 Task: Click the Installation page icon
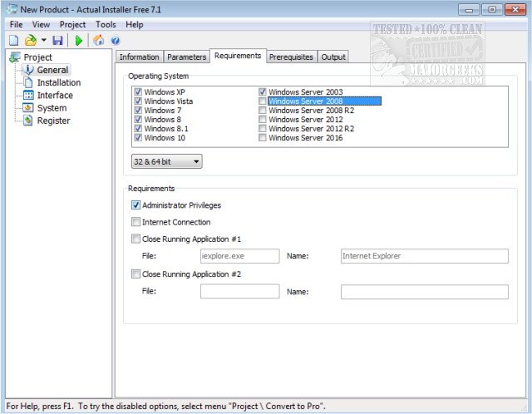coord(28,82)
